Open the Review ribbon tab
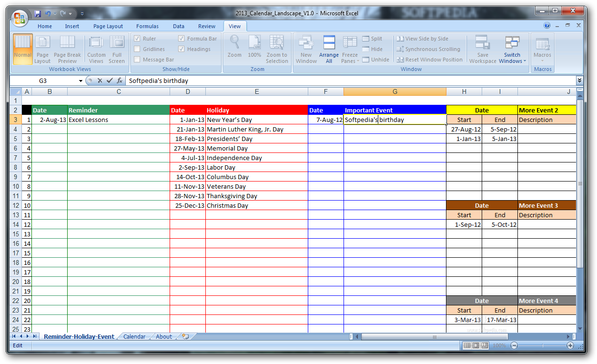This screenshot has height=364, width=597. tap(207, 26)
